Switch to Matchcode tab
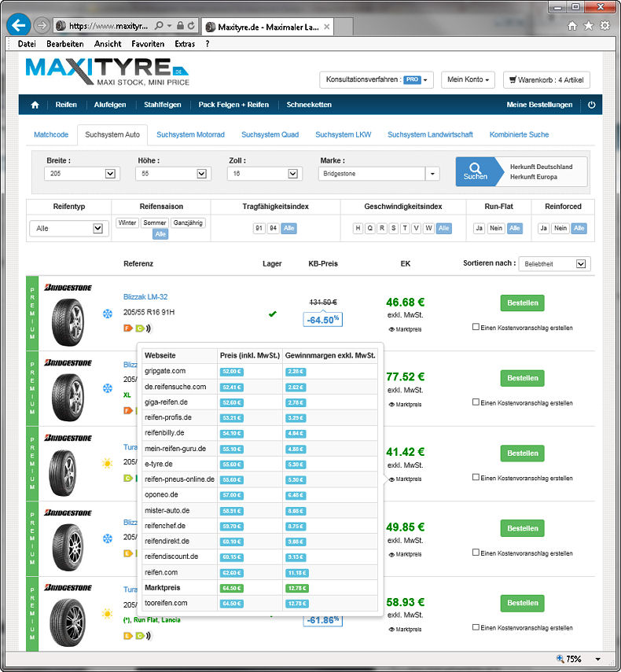Screen dimensions: 621x672 click(x=51, y=134)
